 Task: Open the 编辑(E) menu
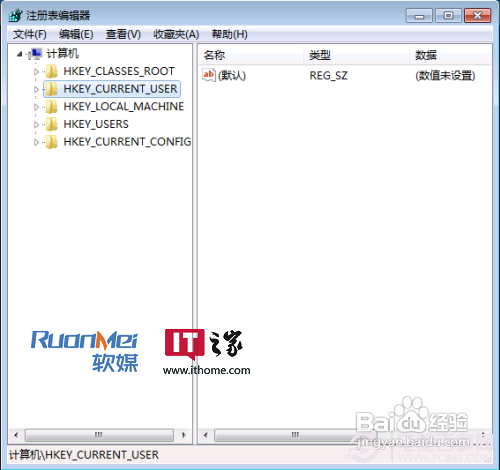point(76,34)
